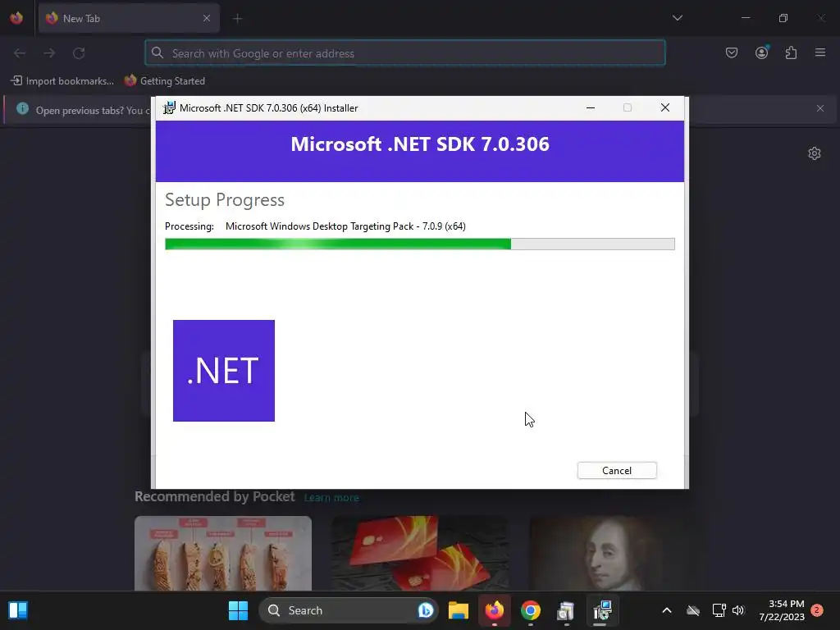Click the Pocket Learn more link
The height and width of the screenshot is (630, 840).
331,498
